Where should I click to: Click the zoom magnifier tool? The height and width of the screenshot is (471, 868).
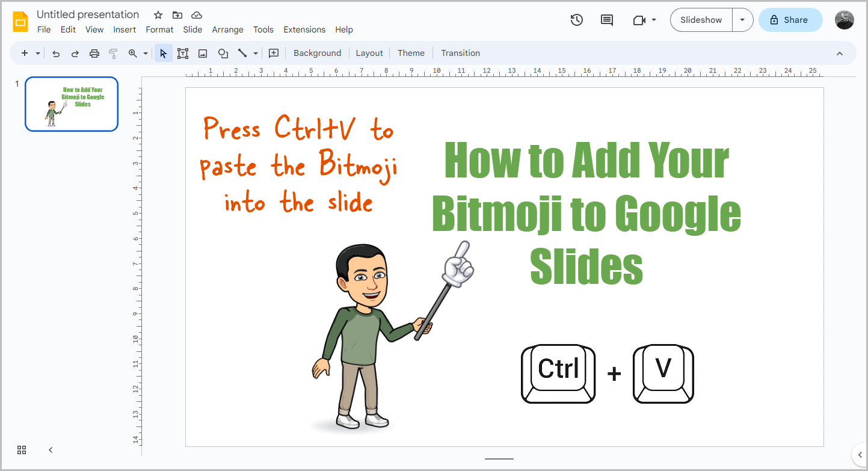tap(133, 53)
